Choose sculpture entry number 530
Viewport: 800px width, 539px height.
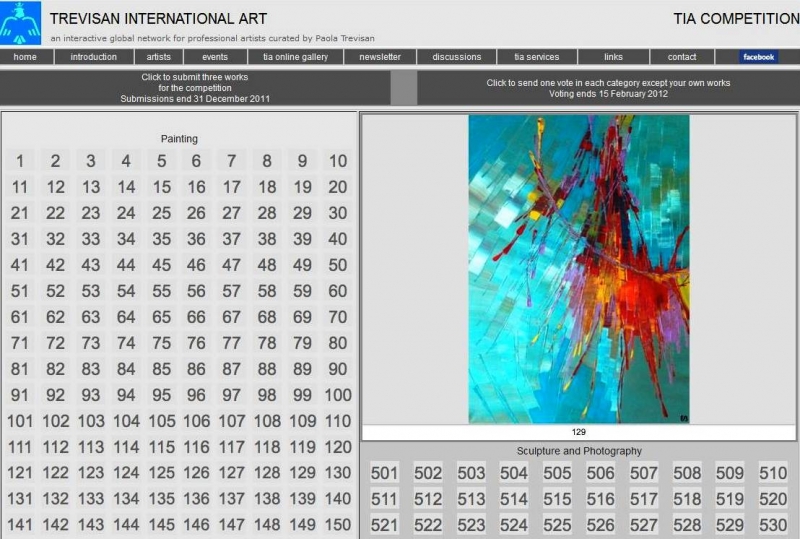(772, 526)
